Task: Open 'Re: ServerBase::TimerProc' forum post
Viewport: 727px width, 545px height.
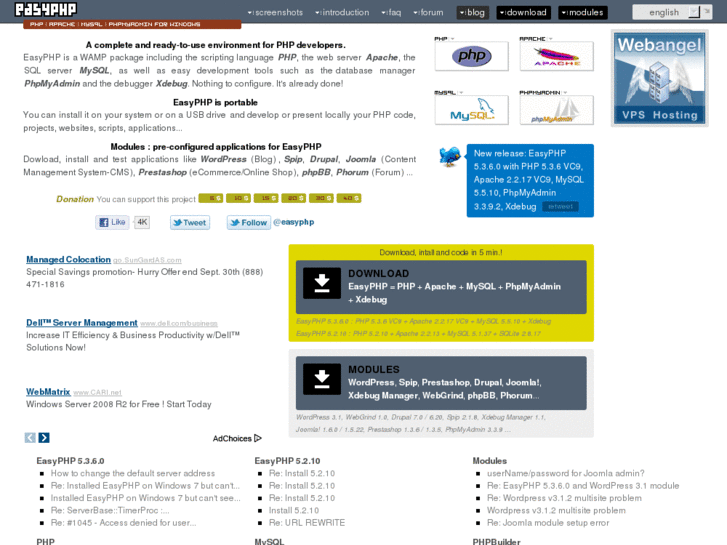Action: point(110,510)
